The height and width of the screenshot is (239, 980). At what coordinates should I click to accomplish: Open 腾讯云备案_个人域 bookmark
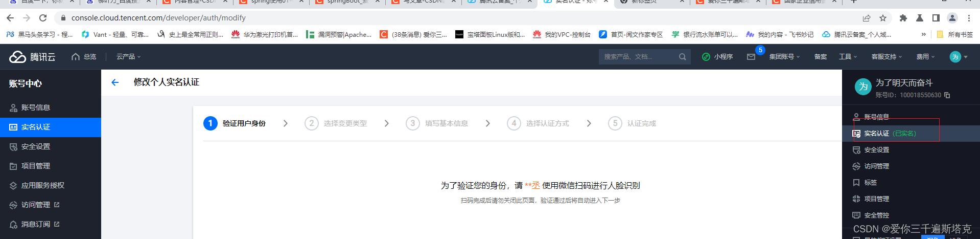[x=857, y=35]
